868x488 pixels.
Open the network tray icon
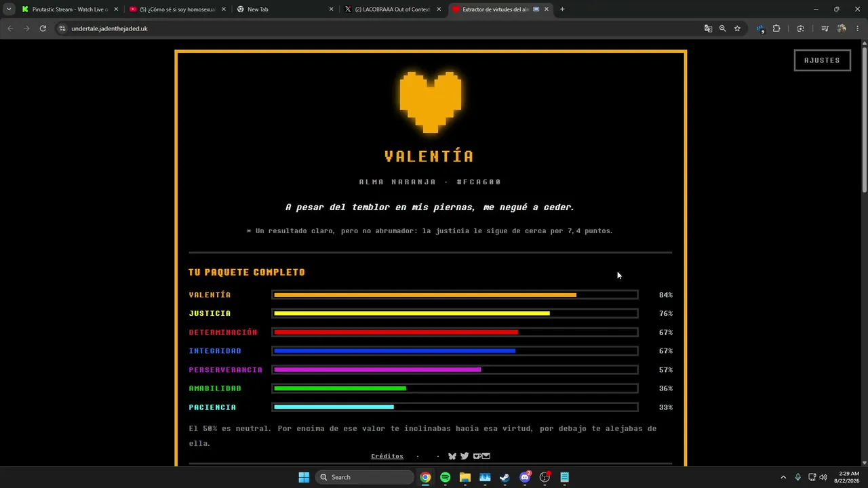pyautogui.click(x=812, y=477)
